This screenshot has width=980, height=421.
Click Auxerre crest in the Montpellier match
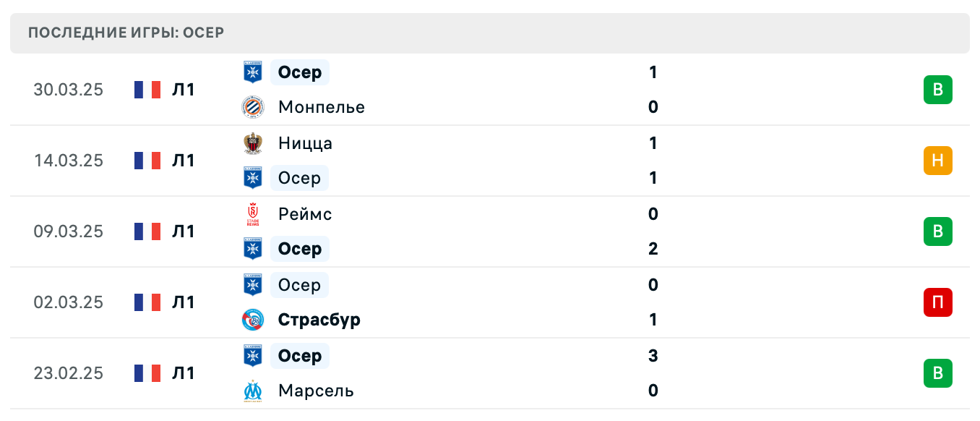[253, 72]
